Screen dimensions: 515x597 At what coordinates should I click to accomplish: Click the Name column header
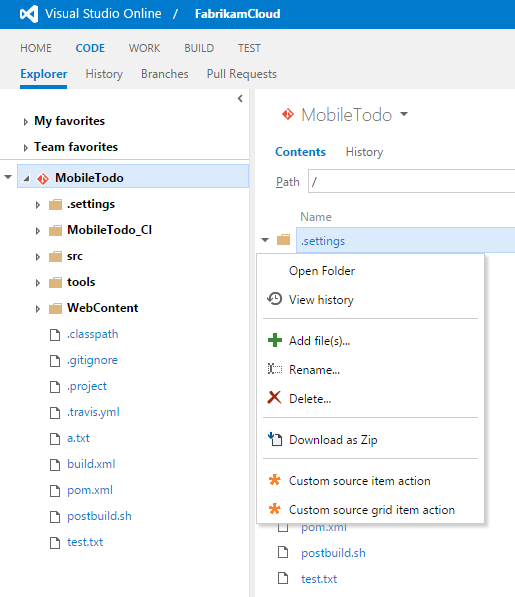click(316, 217)
